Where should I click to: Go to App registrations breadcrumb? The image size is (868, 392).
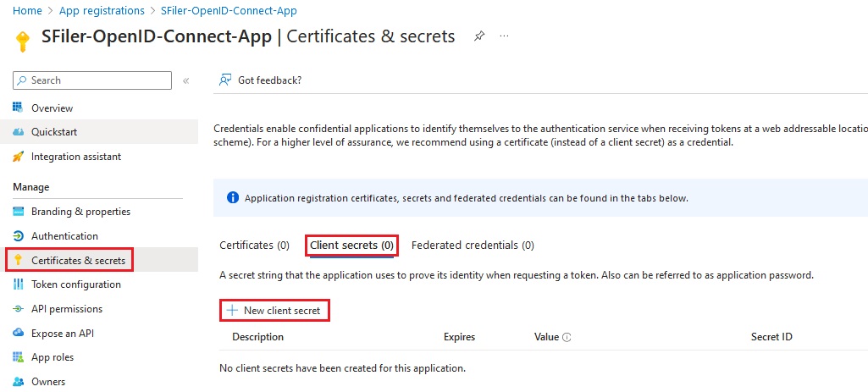click(x=102, y=10)
